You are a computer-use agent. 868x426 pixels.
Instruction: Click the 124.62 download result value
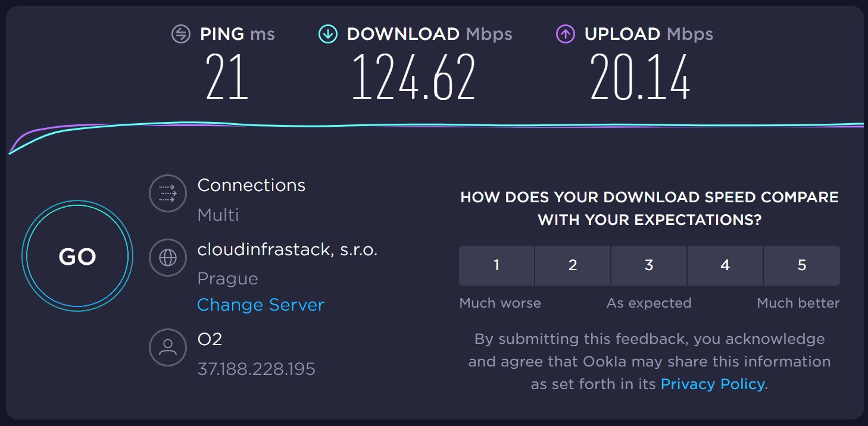(x=414, y=77)
